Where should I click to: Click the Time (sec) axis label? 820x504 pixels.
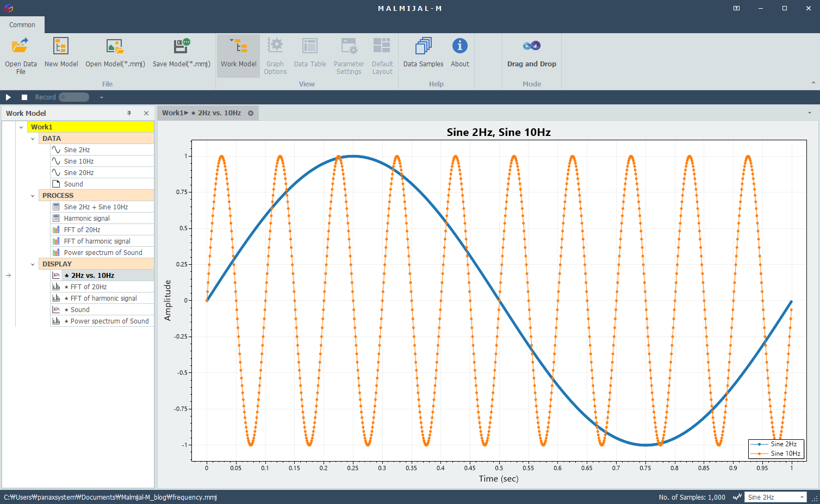click(x=499, y=479)
